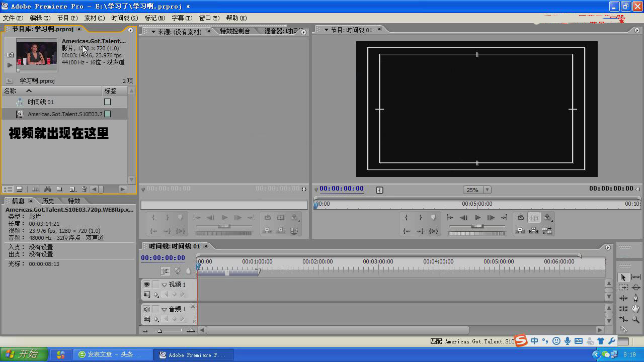Open the 文件(F) menu
The width and height of the screenshot is (644, 362).
click(13, 18)
